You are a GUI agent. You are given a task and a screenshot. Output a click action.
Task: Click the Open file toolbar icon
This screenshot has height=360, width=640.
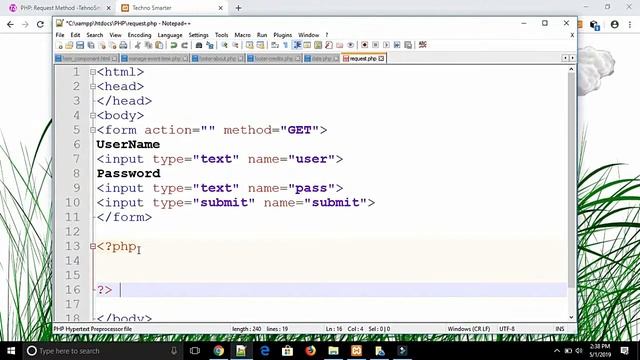tap(69, 45)
